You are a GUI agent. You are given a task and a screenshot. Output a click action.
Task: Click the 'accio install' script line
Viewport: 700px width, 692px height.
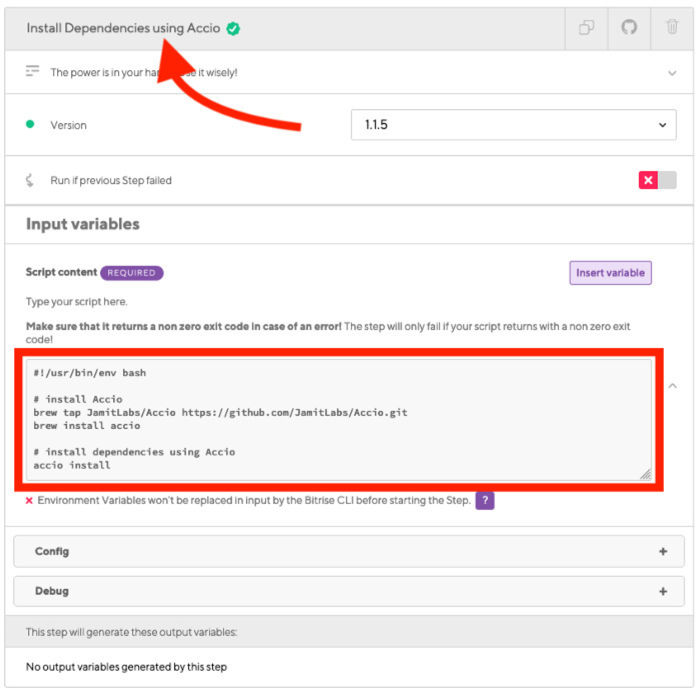click(x=71, y=465)
